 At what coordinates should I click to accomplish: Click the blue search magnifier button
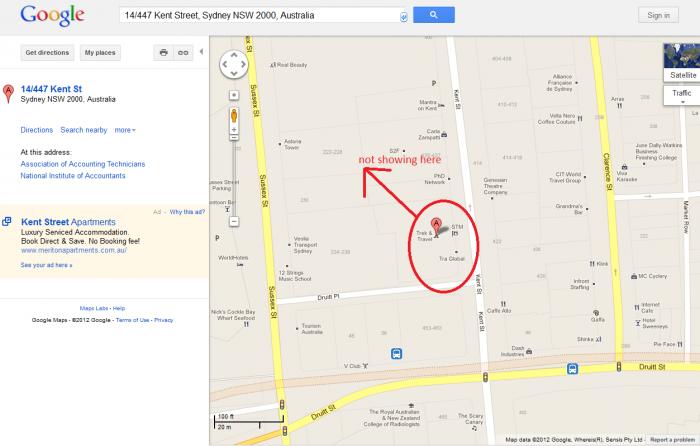point(433,15)
